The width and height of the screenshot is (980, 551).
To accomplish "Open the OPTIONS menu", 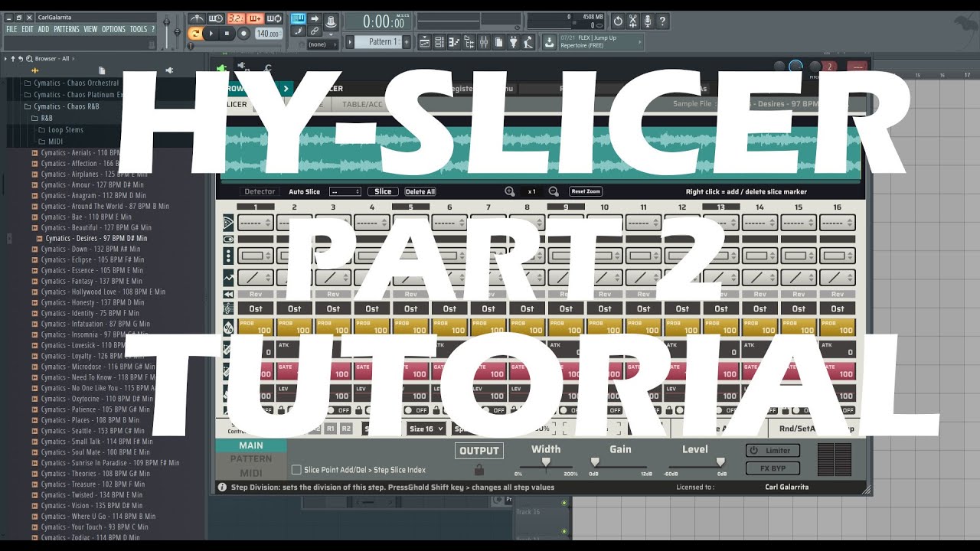I will tap(113, 29).
